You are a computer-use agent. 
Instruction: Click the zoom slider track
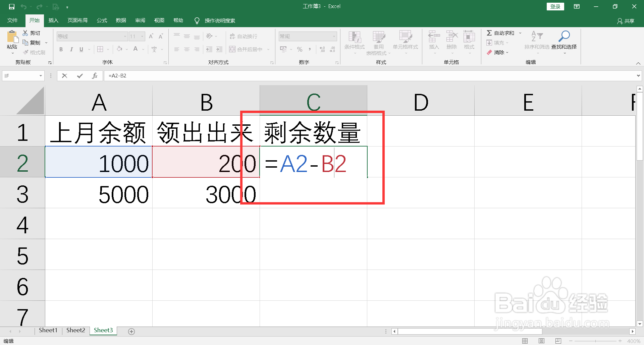595,341
